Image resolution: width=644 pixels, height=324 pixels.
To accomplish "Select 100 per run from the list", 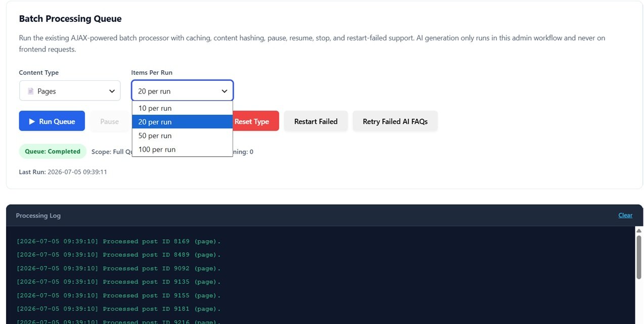I will tap(182, 149).
